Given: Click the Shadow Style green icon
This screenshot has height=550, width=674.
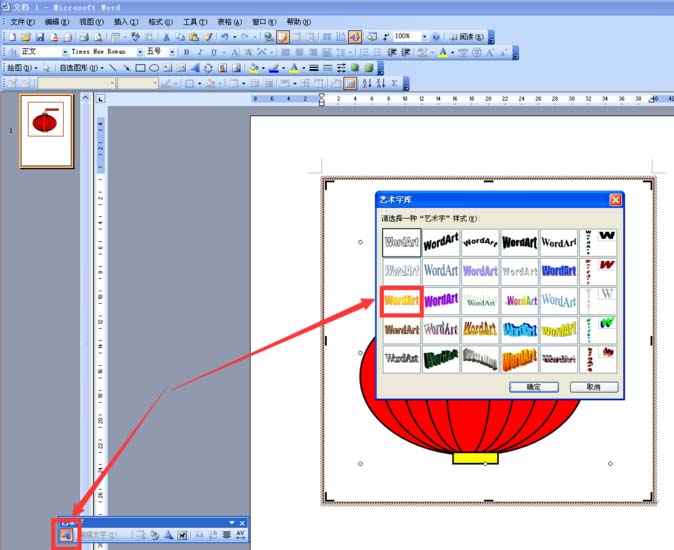Looking at the screenshot, I should click(x=355, y=68).
